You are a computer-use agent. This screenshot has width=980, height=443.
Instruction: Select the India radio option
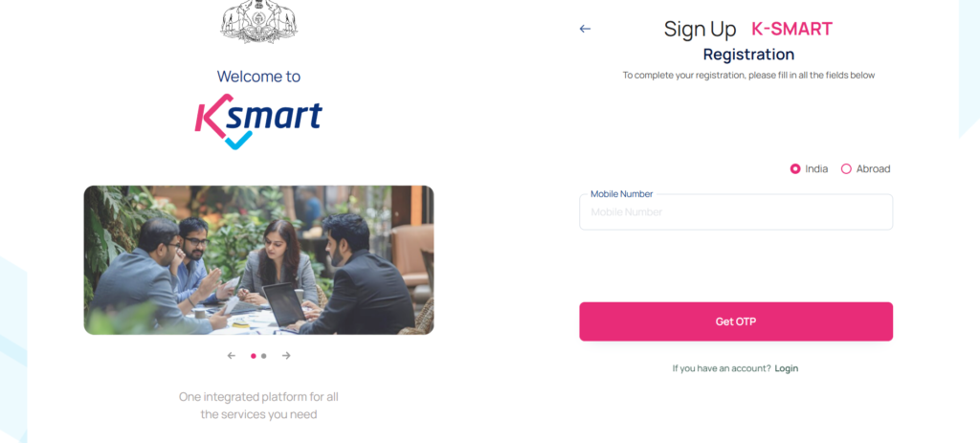809,168
